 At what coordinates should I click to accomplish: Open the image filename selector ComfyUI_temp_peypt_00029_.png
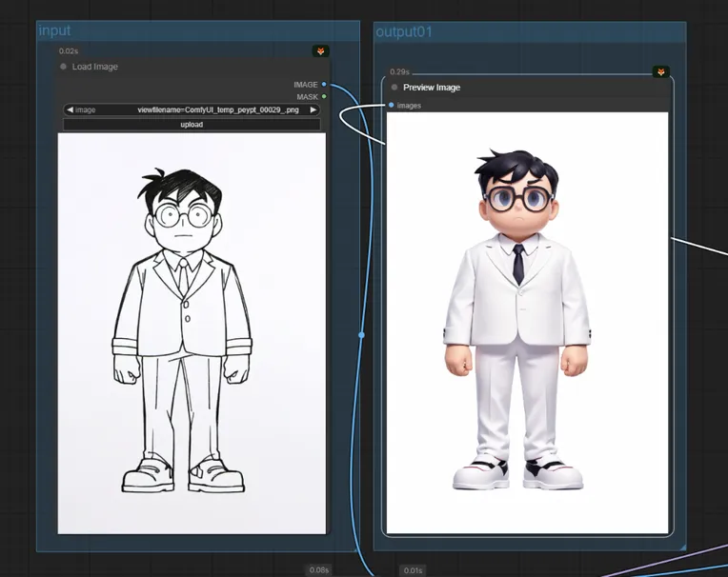click(192, 109)
